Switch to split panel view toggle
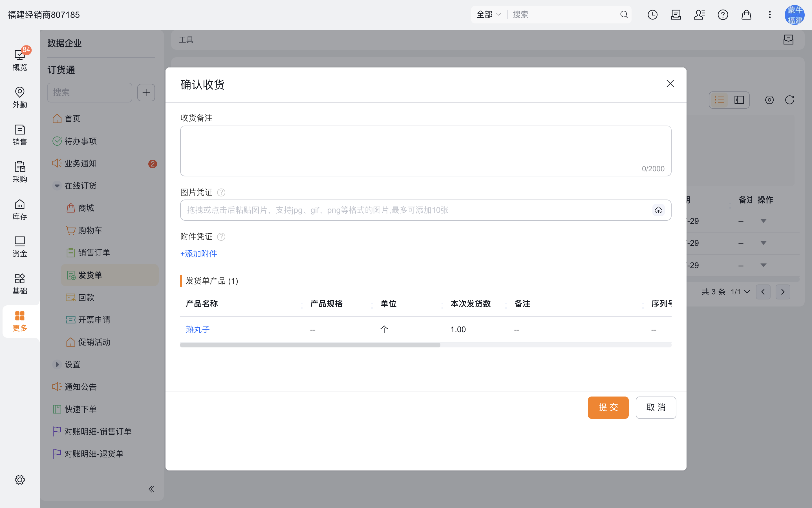Image resolution: width=812 pixels, height=508 pixels. [x=739, y=100]
